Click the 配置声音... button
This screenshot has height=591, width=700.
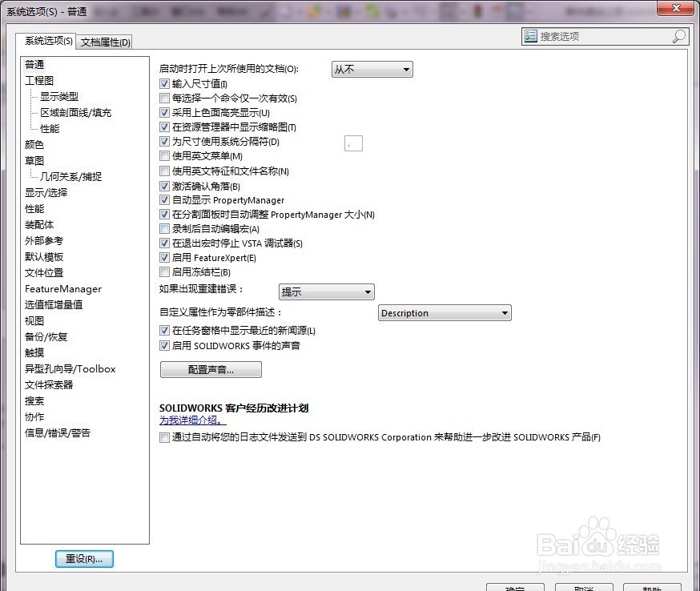211,370
